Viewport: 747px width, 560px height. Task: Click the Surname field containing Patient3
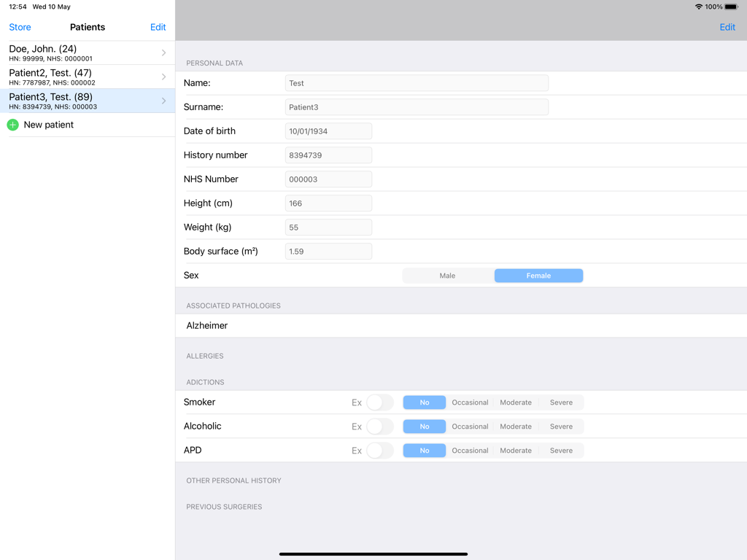[417, 107]
